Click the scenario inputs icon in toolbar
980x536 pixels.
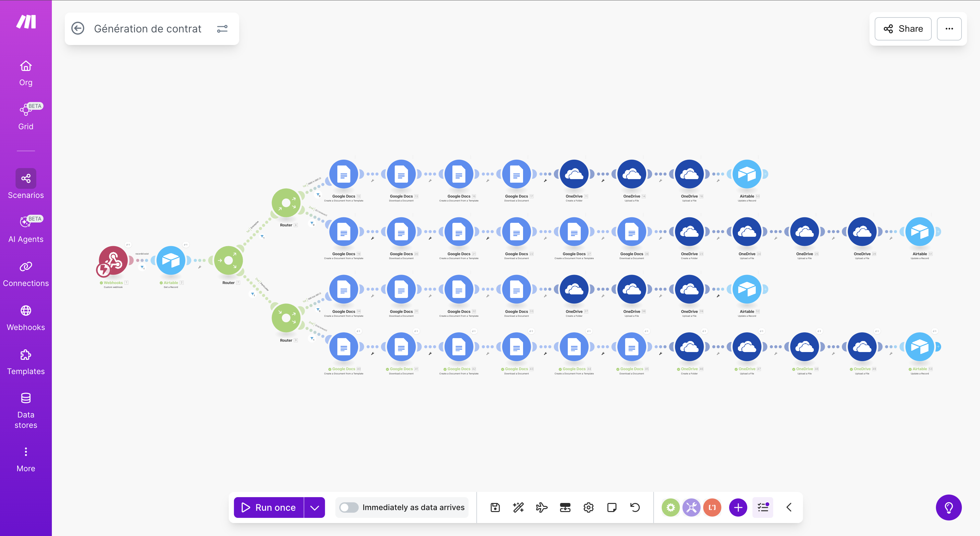pyautogui.click(x=565, y=507)
